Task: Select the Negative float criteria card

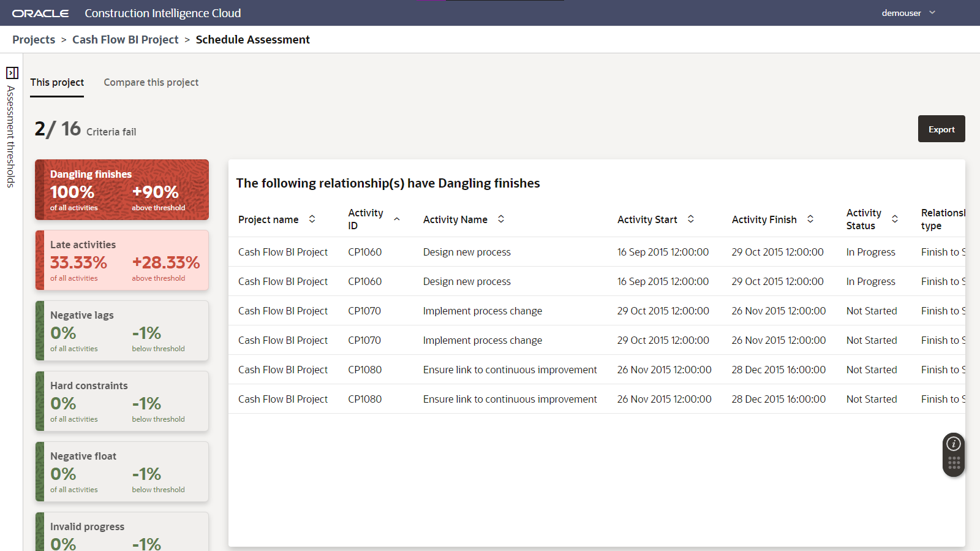Action: 122,471
